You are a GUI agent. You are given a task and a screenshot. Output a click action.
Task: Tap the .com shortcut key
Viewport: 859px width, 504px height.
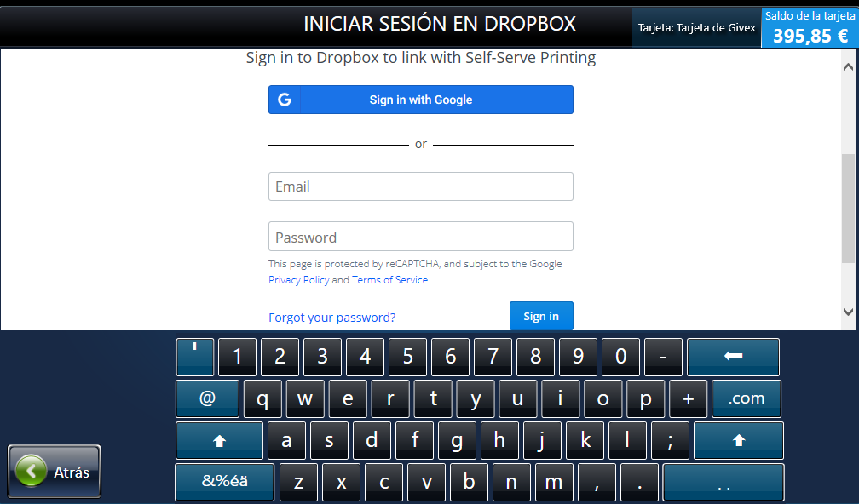click(x=747, y=399)
